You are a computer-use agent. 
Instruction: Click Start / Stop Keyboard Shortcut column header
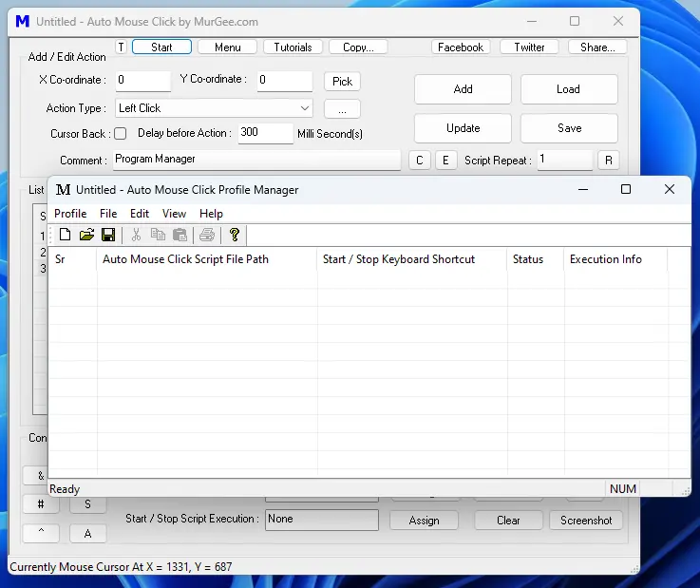[x=412, y=259]
